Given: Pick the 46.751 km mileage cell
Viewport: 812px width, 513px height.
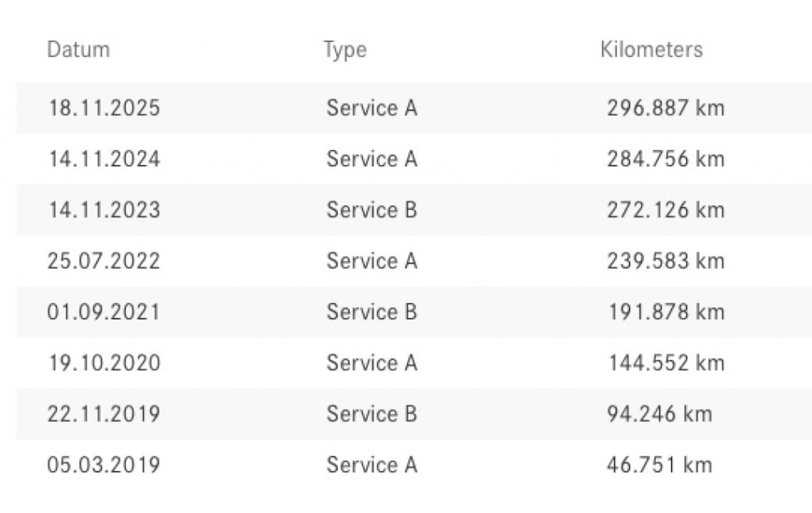Looking at the screenshot, I should 660,464.
